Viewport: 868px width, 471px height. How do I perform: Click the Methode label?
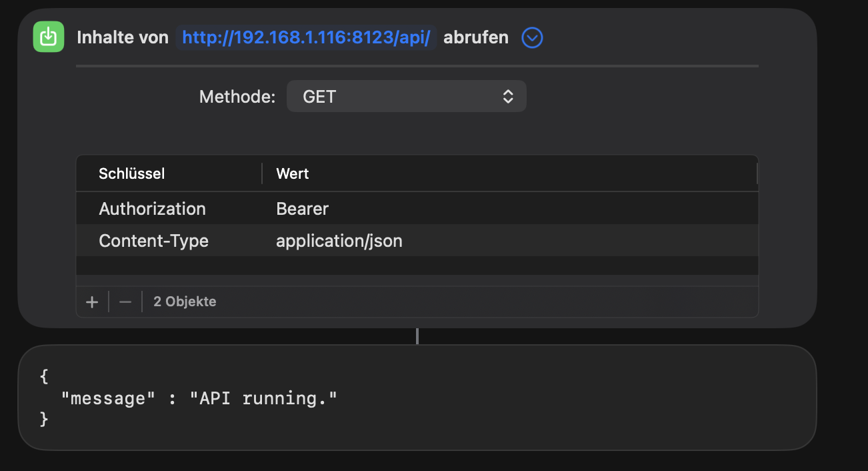[x=237, y=97]
